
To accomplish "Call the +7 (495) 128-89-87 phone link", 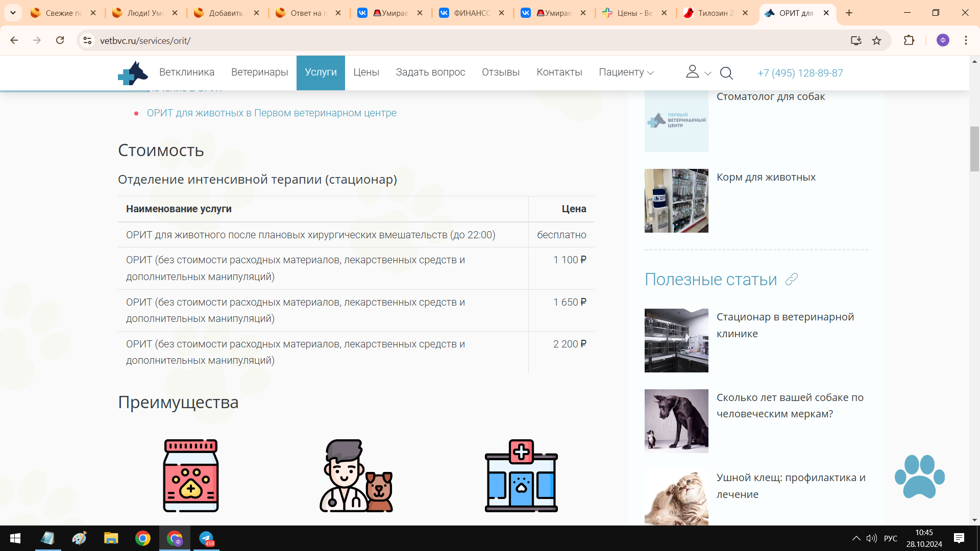I will 800,73.
